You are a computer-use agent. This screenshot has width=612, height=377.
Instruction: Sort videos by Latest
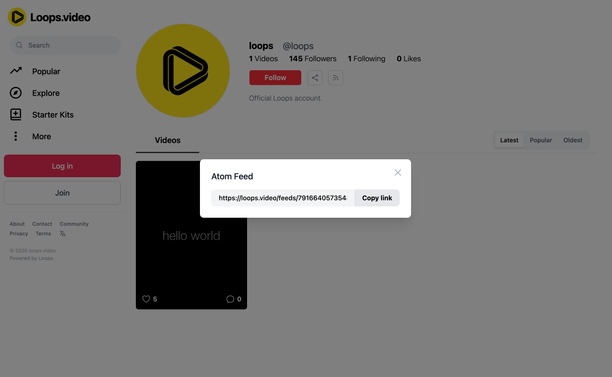(x=509, y=140)
